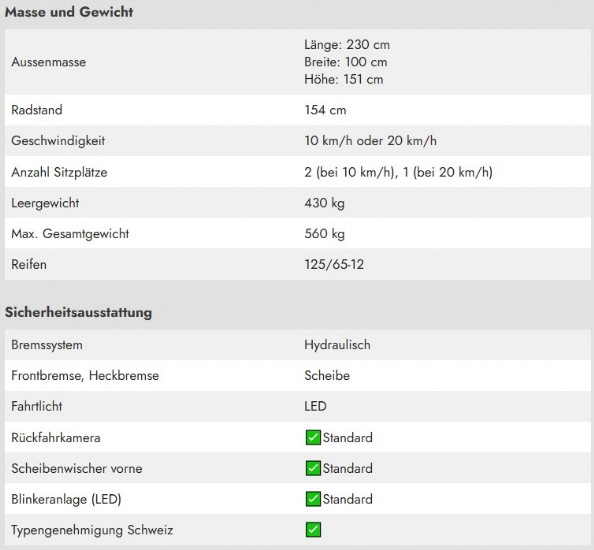Click the Frontbremse, Heckbremse label
The image size is (594, 550).
pyautogui.click(x=85, y=376)
